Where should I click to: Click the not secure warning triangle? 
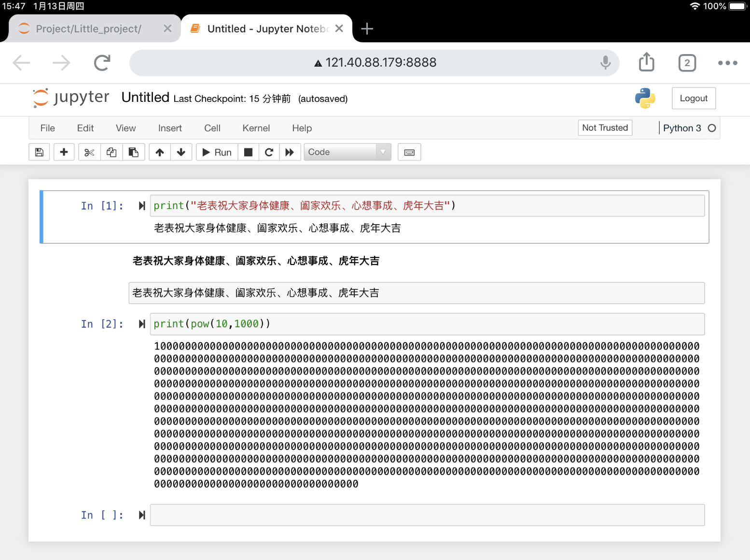[x=318, y=63]
